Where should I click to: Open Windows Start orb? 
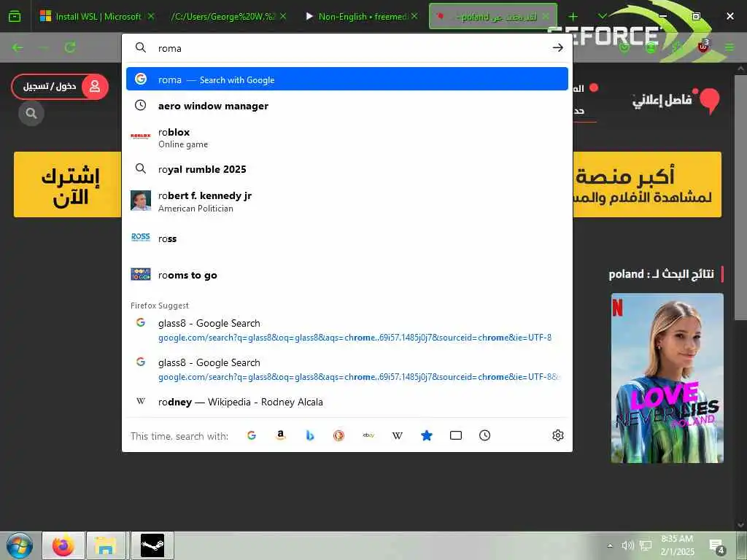20,545
